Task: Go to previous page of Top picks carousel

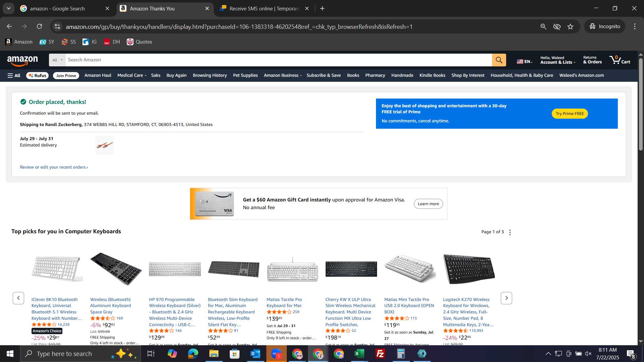Action: (x=18, y=298)
